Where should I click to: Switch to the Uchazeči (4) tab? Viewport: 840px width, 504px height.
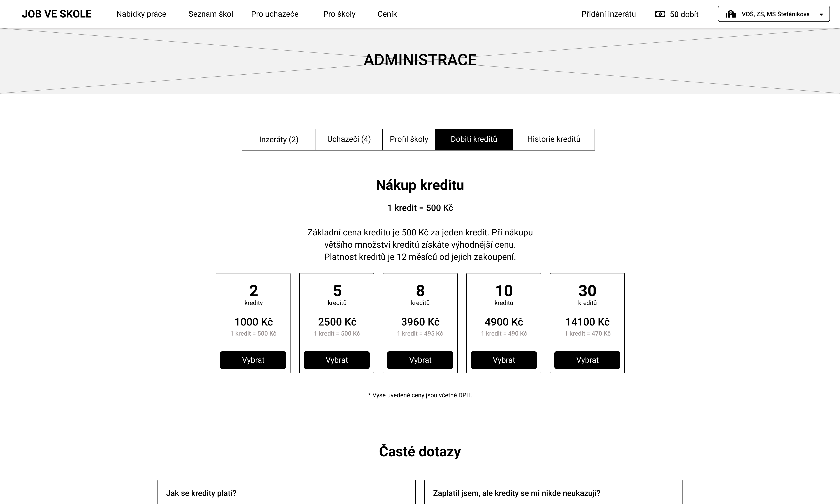point(349,140)
